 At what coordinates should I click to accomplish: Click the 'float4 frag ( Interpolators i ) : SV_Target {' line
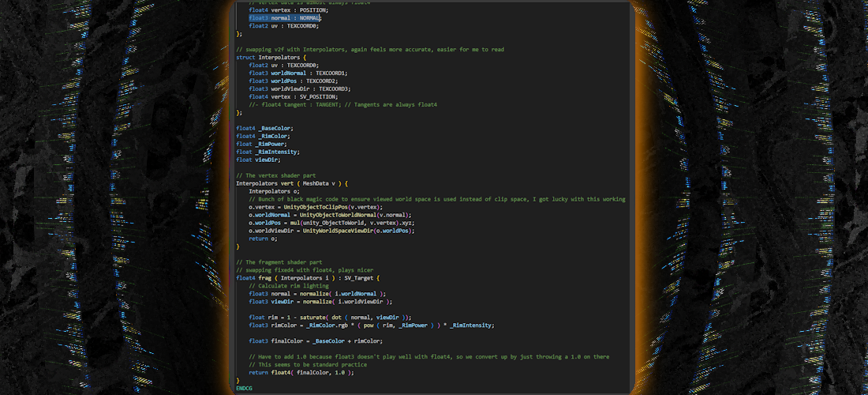point(308,278)
